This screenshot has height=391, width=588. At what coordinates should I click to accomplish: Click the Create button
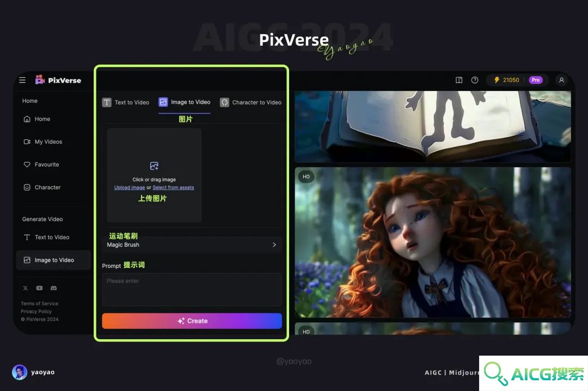pos(192,321)
